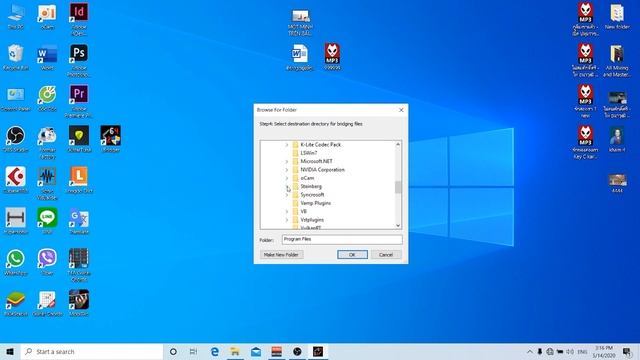Open Cortana circle on the taskbar
640x360 pixels.
(x=173, y=351)
